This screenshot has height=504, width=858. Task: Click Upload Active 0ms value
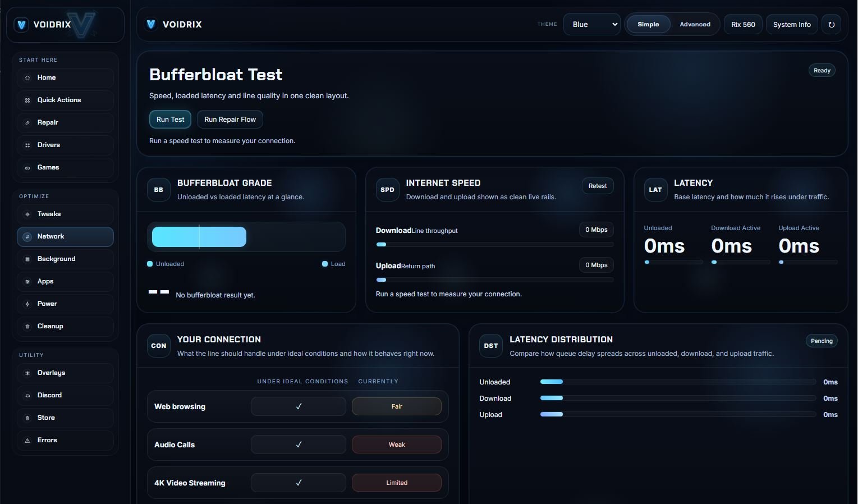(799, 246)
